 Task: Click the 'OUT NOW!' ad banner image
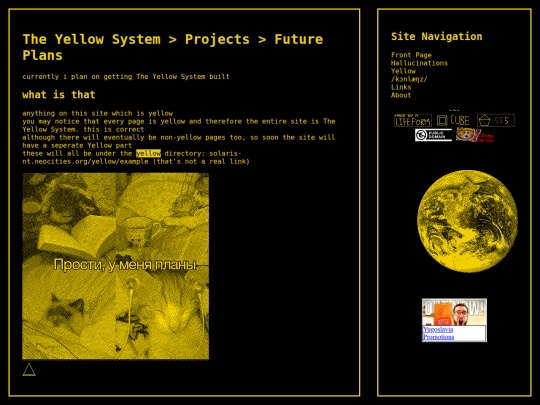454,312
